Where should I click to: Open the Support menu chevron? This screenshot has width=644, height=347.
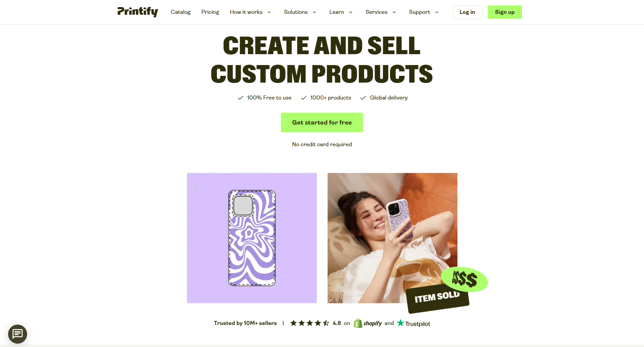click(x=437, y=12)
